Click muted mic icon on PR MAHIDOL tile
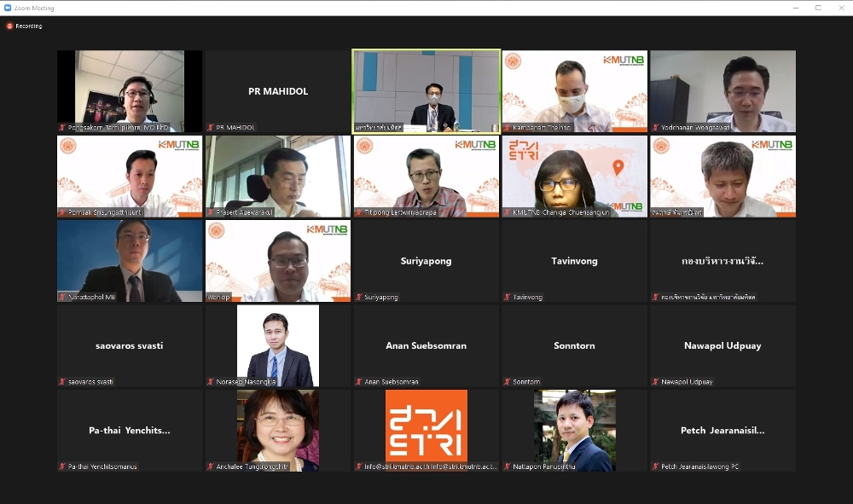 pyautogui.click(x=211, y=127)
